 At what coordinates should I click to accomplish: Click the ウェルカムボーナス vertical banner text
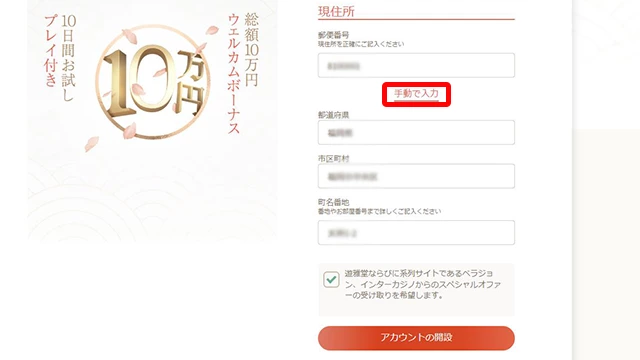(234, 73)
